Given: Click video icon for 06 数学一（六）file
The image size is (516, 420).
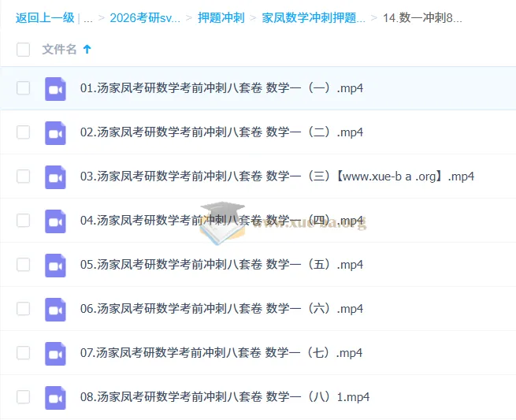Looking at the screenshot, I should tap(55, 310).
